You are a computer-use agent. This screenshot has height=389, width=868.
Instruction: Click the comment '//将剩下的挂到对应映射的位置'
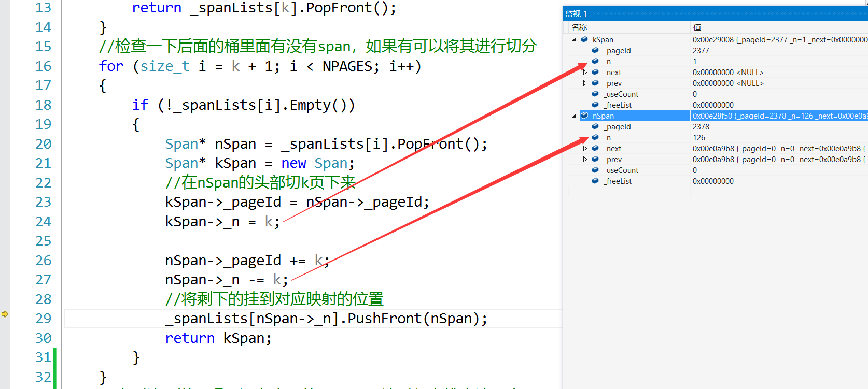[x=274, y=299]
